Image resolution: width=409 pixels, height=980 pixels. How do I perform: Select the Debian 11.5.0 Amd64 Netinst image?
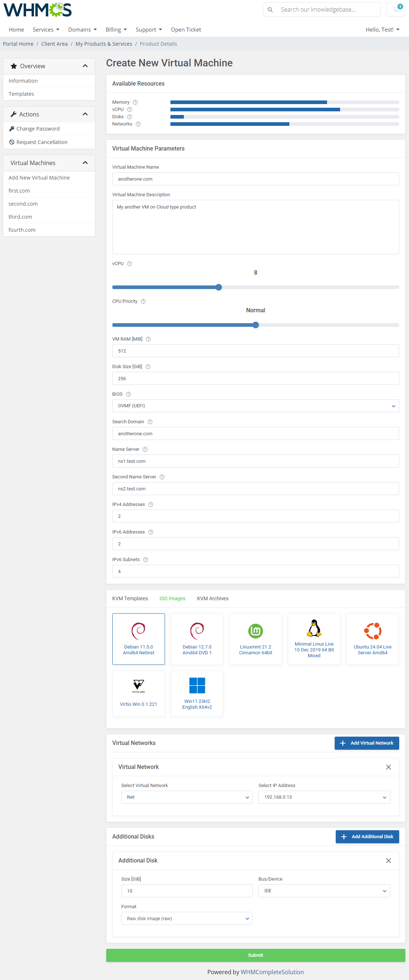pyautogui.click(x=139, y=639)
